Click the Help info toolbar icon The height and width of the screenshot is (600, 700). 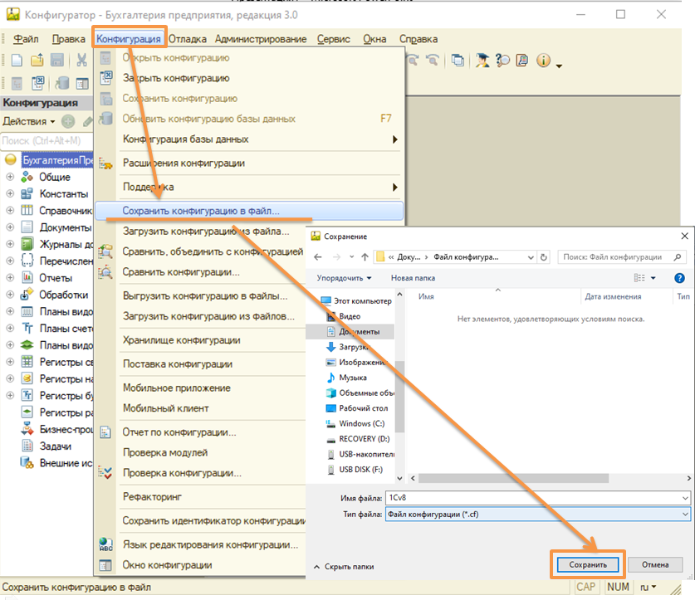point(544,60)
